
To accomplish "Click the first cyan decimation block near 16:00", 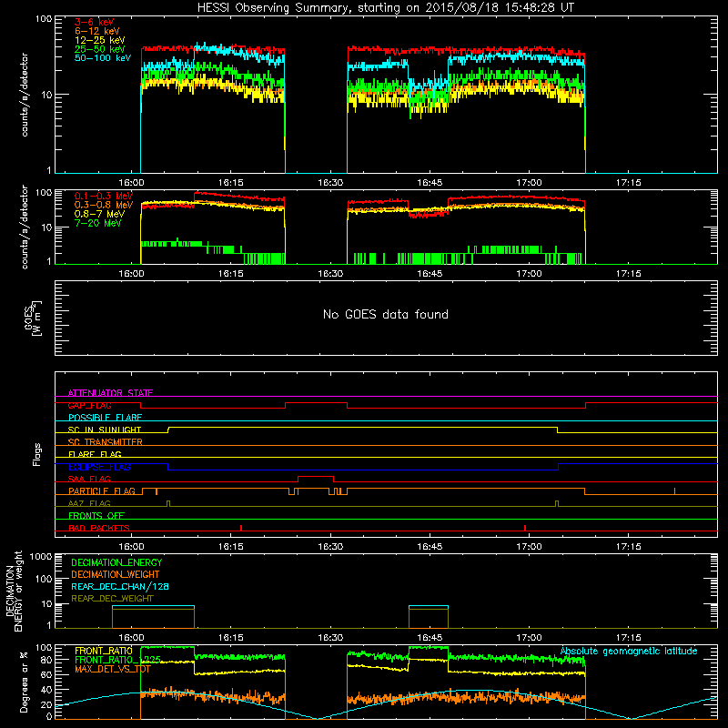I will click(153, 606).
